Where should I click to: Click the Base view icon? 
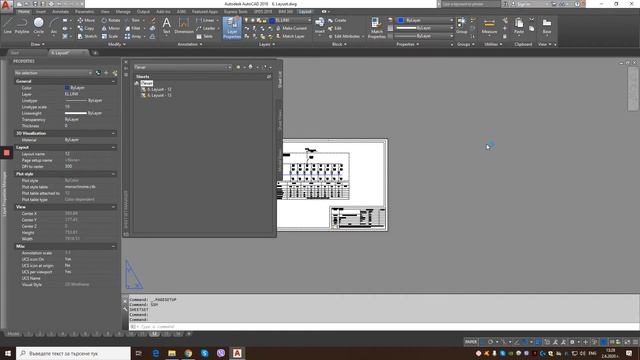coord(547,25)
